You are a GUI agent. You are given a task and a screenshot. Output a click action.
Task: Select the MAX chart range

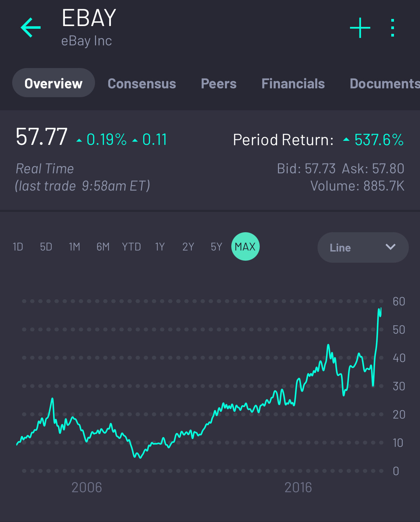click(x=245, y=246)
